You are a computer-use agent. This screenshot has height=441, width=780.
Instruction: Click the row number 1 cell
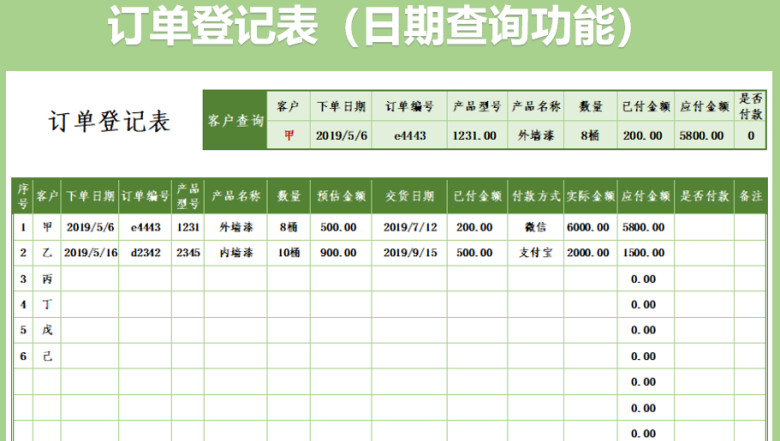point(23,227)
